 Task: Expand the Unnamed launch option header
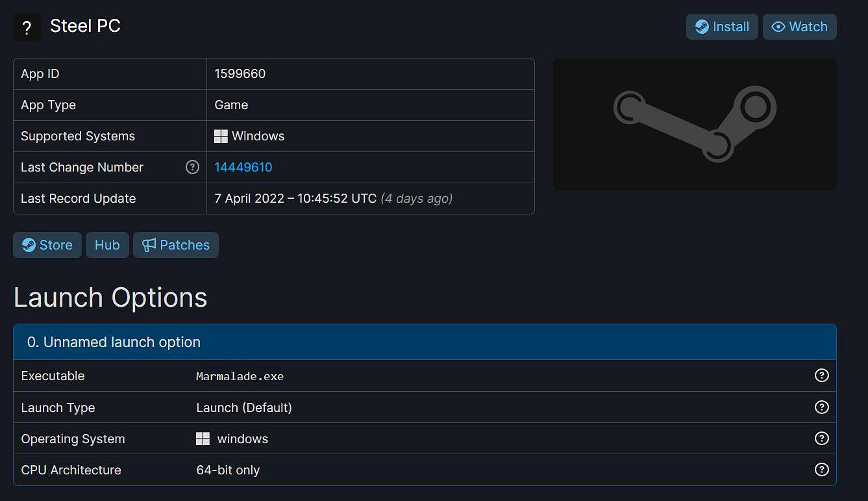(425, 341)
